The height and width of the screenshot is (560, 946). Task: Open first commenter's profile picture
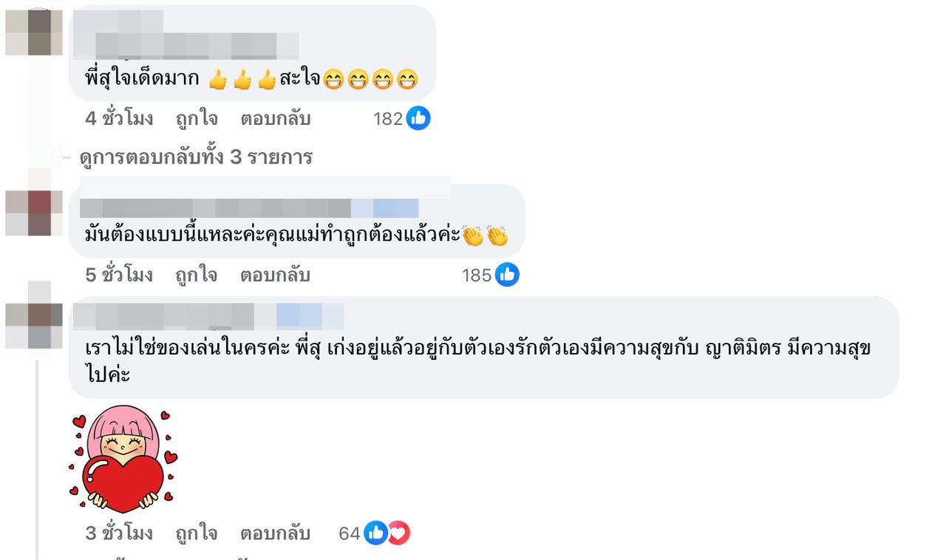34,32
